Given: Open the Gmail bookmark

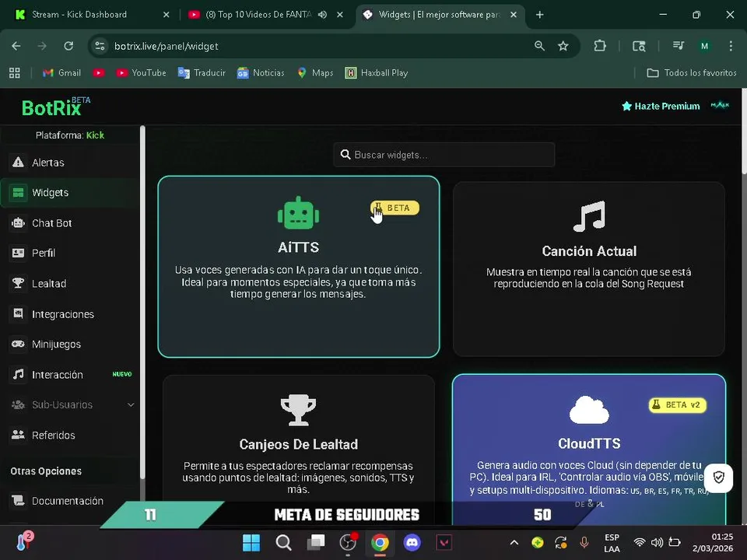Looking at the screenshot, I should pyautogui.click(x=61, y=73).
